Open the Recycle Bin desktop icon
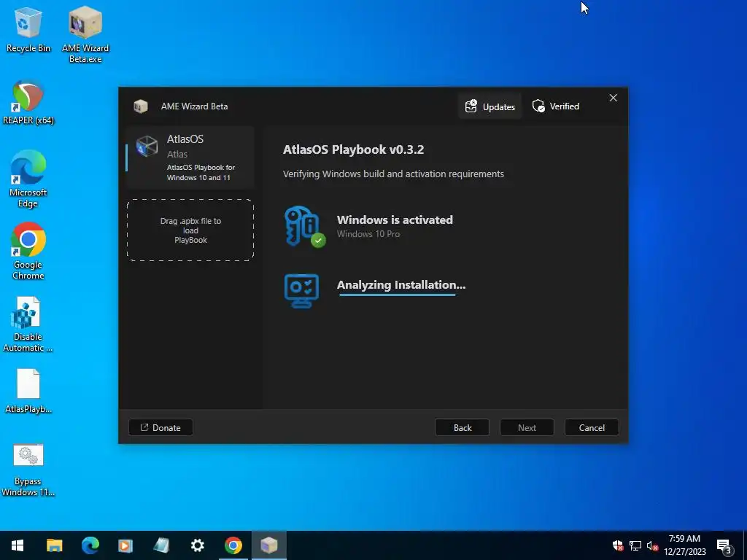The width and height of the screenshot is (747, 560). coord(28,30)
